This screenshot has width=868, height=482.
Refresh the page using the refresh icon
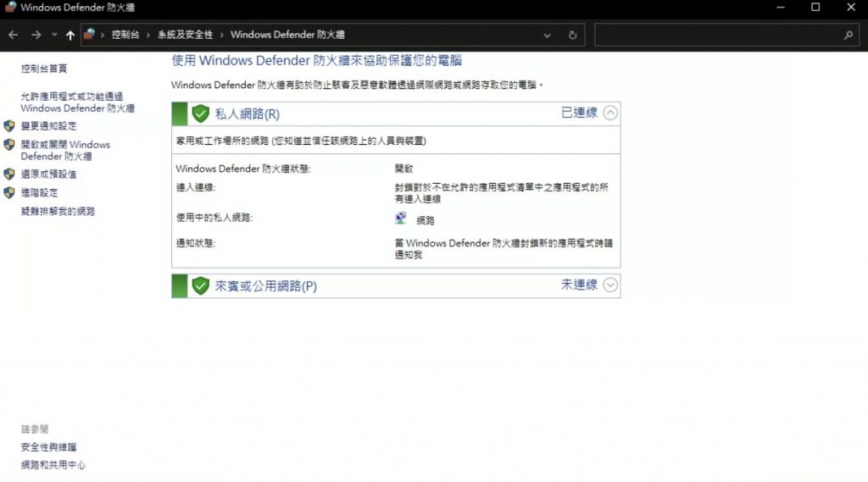[572, 35]
